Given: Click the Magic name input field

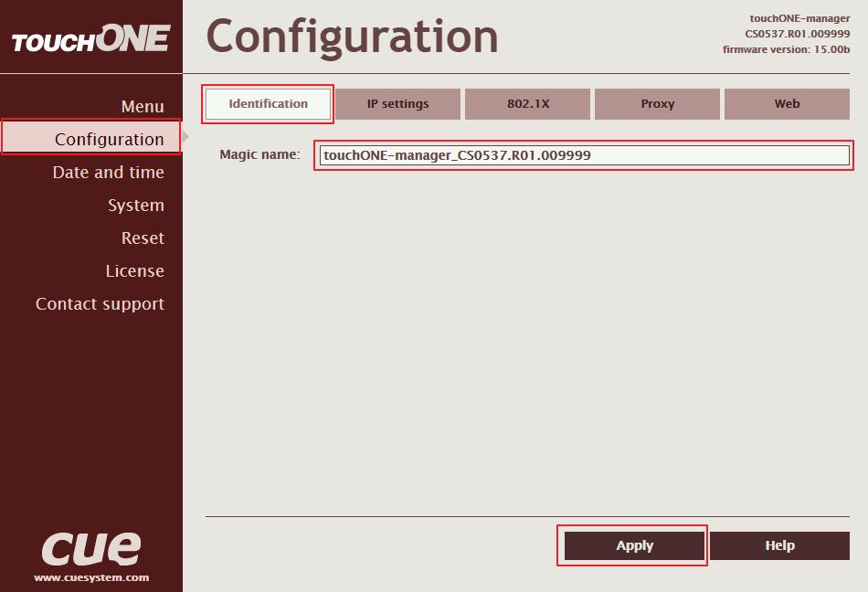Looking at the screenshot, I should pyautogui.click(x=584, y=155).
